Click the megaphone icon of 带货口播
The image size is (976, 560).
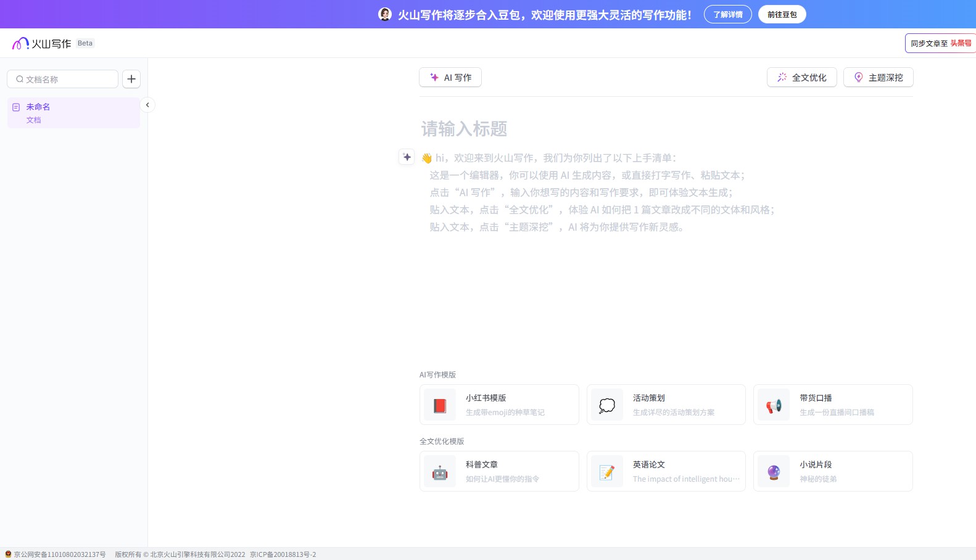click(x=774, y=405)
